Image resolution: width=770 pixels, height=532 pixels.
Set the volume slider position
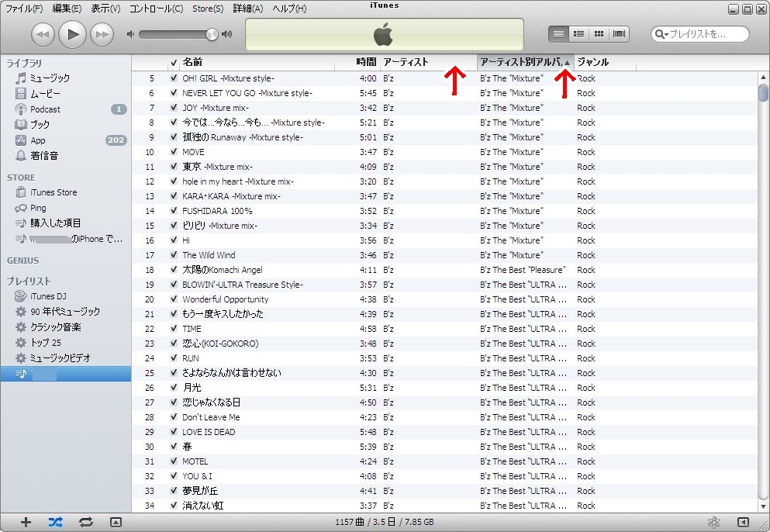tap(212, 34)
